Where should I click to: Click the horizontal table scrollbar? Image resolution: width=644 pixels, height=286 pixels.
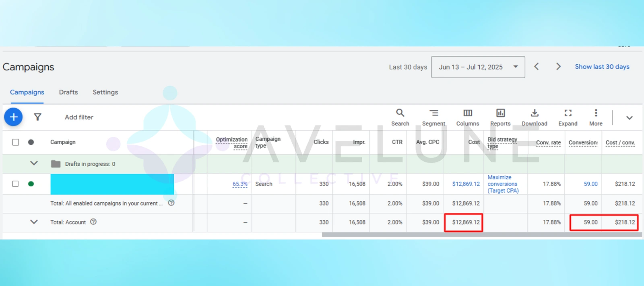click(482, 235)
